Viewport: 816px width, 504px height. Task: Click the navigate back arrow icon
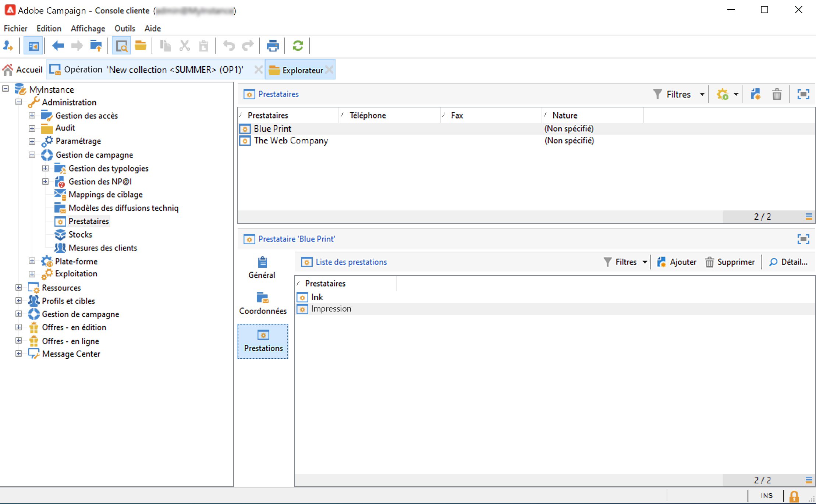click(x=58, y=46)
